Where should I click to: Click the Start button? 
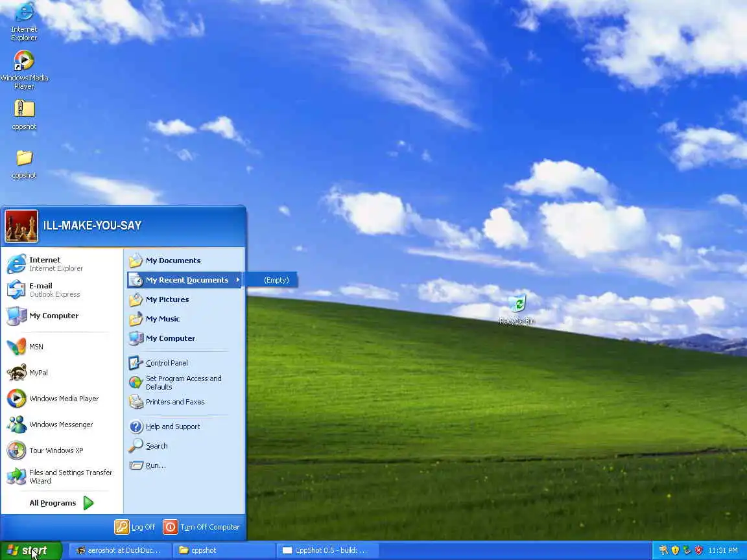click(x=31, y=551)
